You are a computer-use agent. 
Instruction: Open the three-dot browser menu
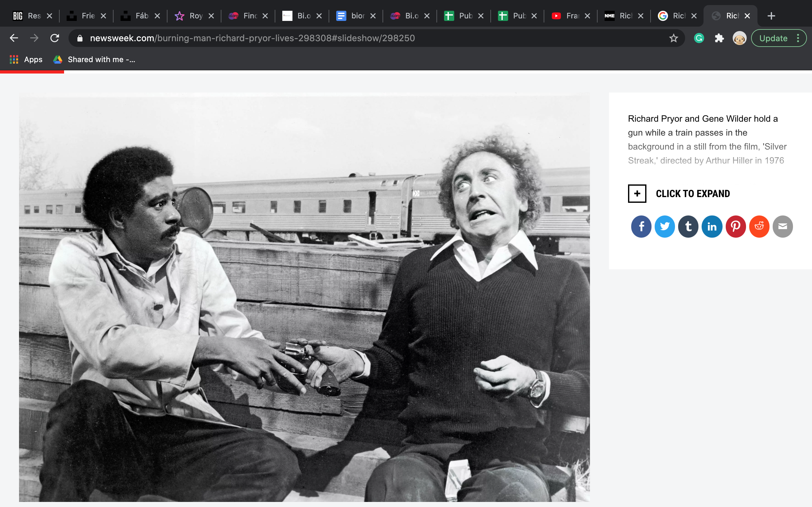799,38
